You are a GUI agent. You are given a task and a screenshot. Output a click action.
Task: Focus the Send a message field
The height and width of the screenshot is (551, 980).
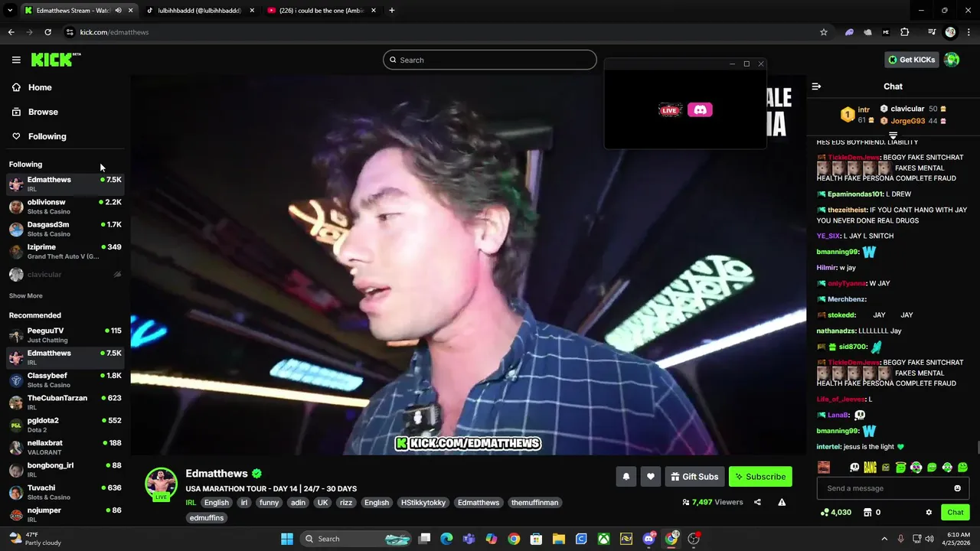coord(893,488)
